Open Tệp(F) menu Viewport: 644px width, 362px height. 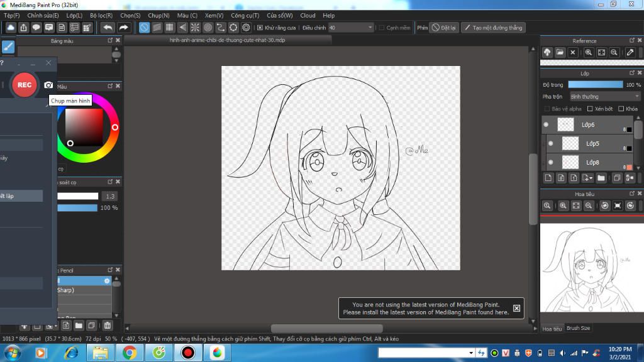tap(11, 15)
